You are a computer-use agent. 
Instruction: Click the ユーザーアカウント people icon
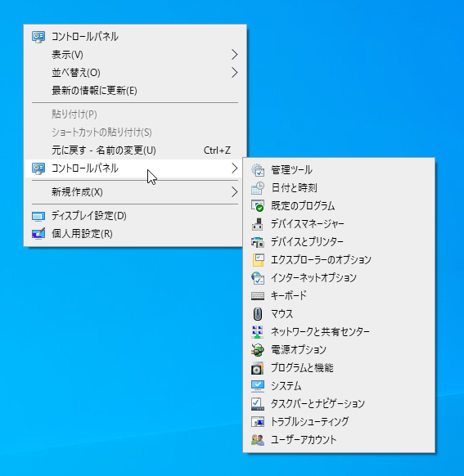click(x=258, y=439)
